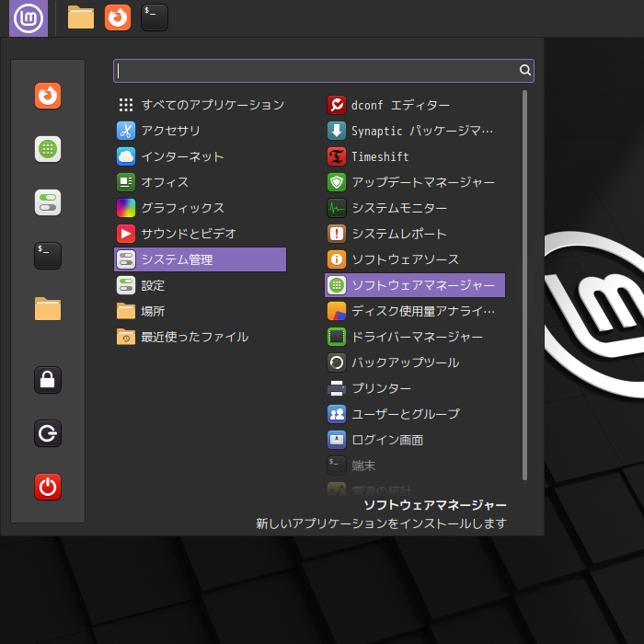This screenshot has height=644, width=644.
Task: Click the Firefox icon in the favorites sidebar
Action: [48, 96]
